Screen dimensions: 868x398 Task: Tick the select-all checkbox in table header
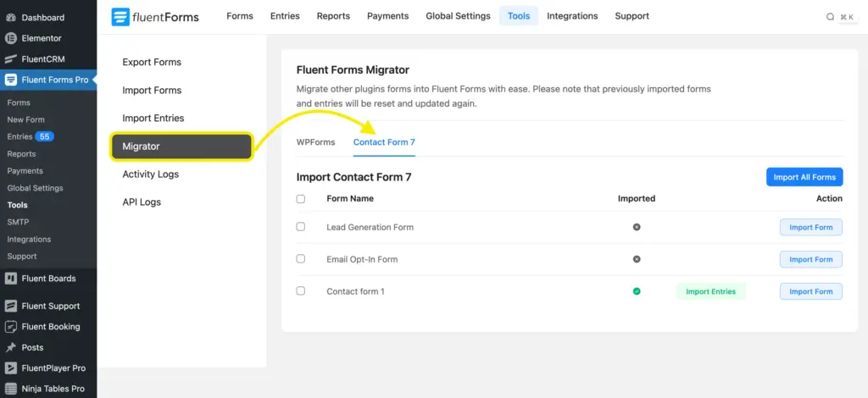click(x=301, y=199)
